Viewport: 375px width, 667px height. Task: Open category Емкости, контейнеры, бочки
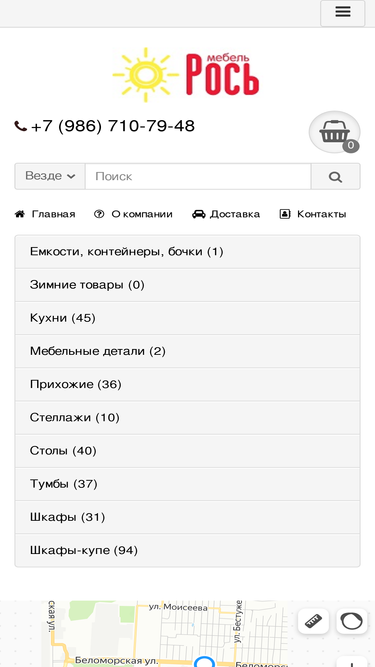188,252
